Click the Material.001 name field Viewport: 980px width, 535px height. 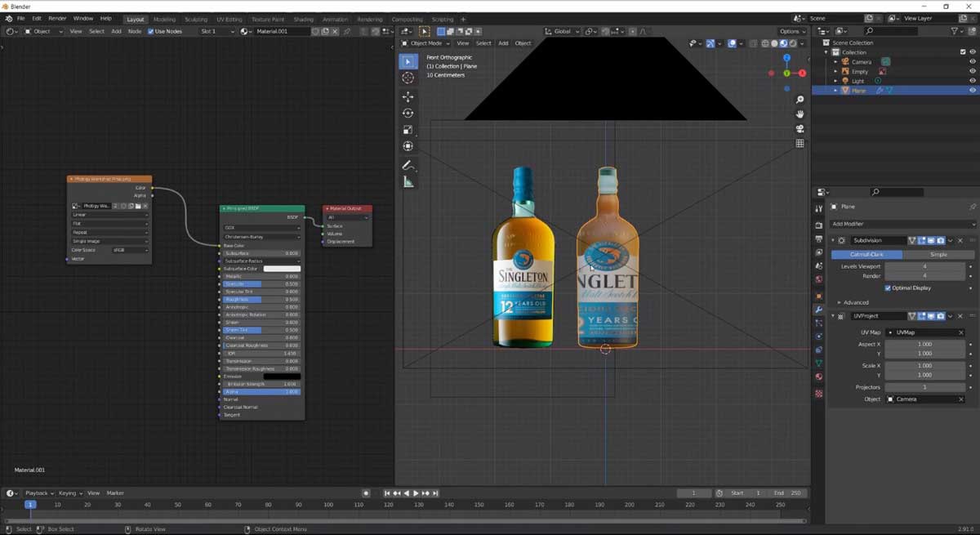coord(280,31)
